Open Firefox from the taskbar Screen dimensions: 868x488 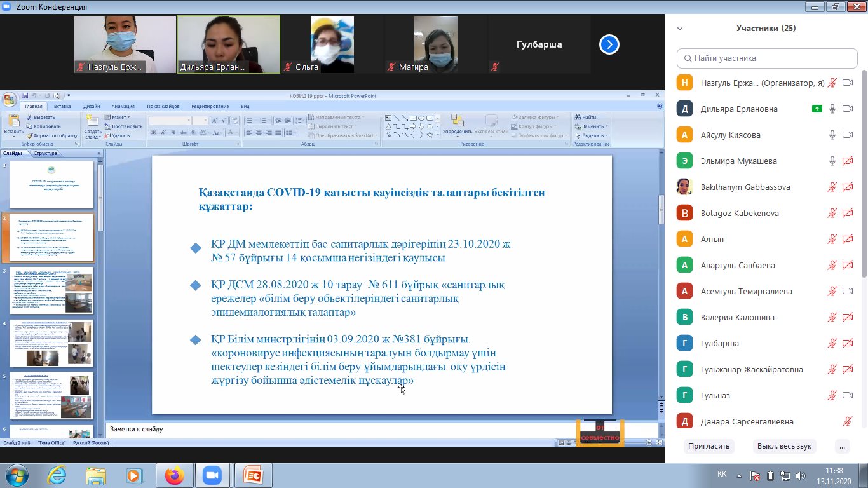point(174,475)
